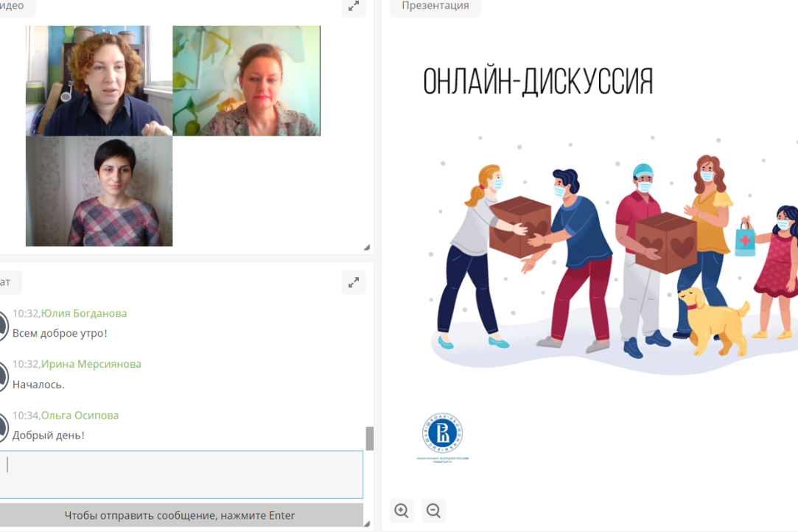The width and height of the screenshot is (798, 532).
Task: Click the Video panel resize grip
Action: coord(367,248)
